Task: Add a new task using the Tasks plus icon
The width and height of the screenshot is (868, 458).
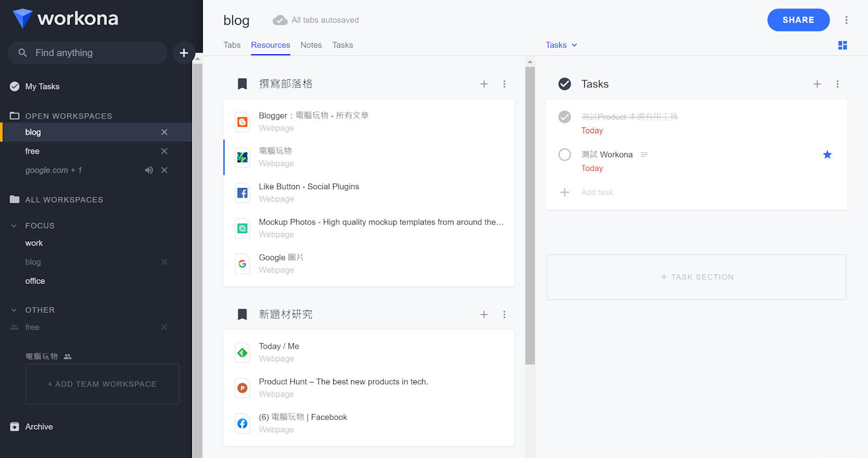Action: pyautogui.click(x=817, y=84)
